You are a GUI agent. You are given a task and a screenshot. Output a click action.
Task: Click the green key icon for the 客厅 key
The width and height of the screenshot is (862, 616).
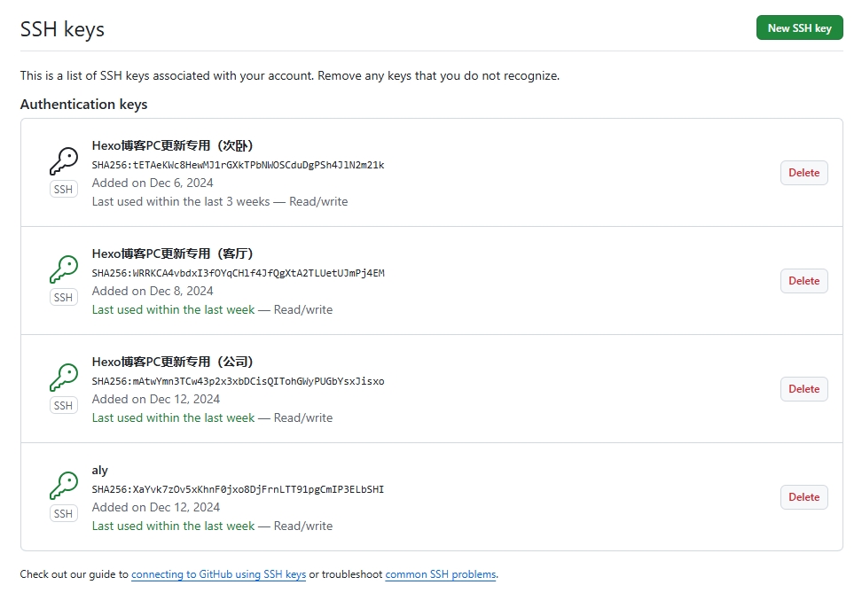point(63,269)
